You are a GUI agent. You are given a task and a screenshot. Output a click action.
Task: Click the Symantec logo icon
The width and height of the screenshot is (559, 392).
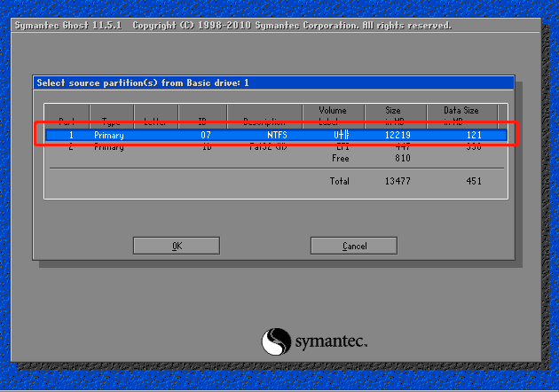point(276,341)
